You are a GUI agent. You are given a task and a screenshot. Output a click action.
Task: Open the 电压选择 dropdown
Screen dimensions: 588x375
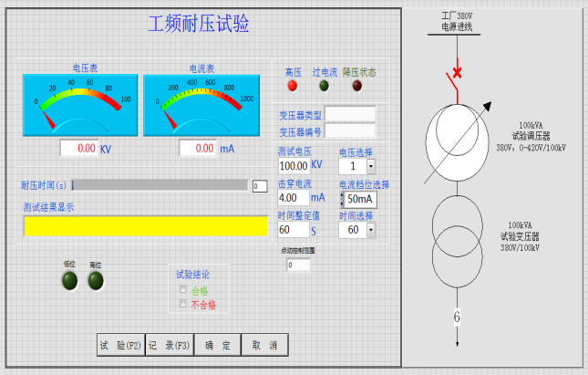point(370,167)
